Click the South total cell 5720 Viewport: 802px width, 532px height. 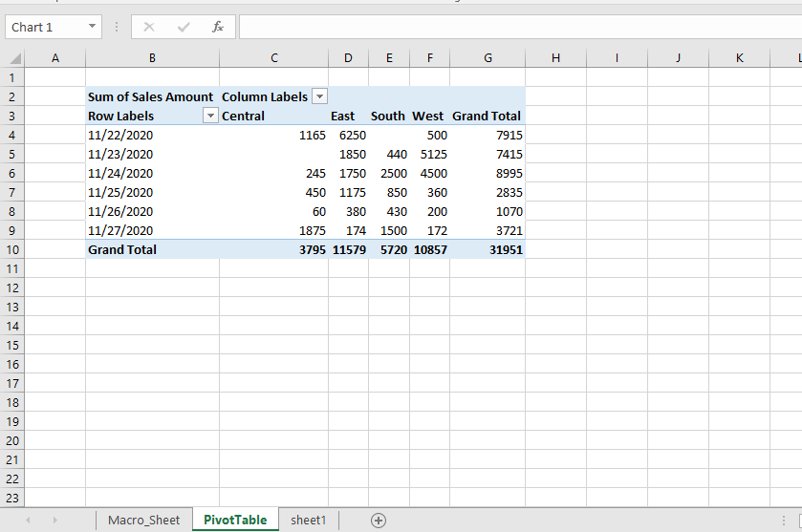(x=389, y=249)
